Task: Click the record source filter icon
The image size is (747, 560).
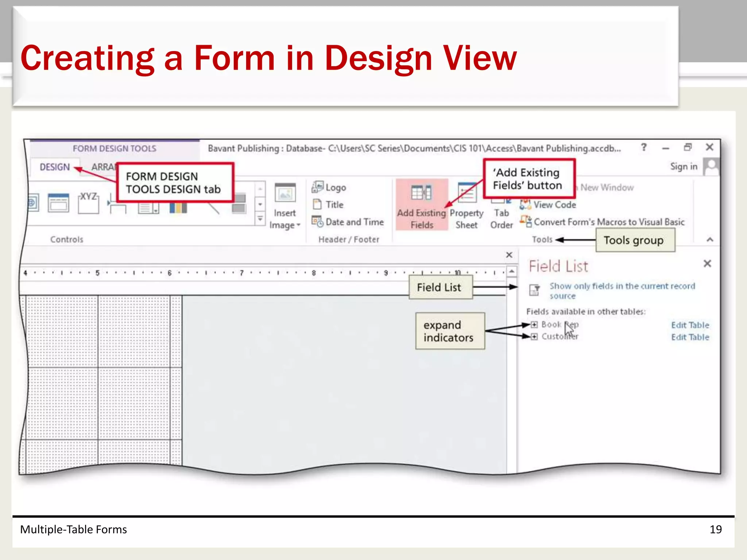Action: coord(535,290)
